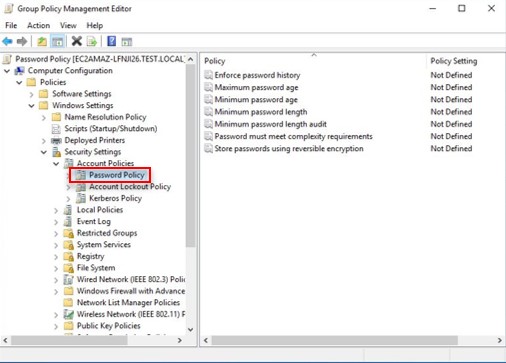Click the Restricted Groups folder icon

pyautogui.click(x=69, y=233)
